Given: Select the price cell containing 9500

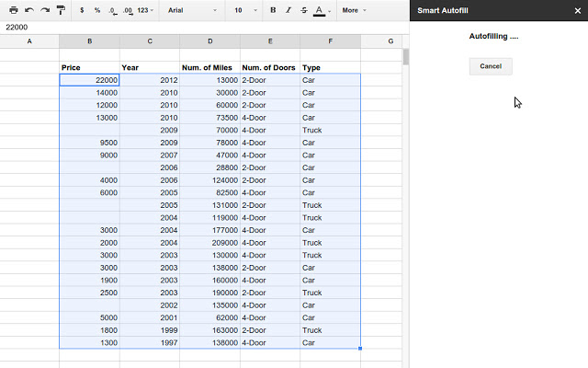Looking at the screenshot, I should coord(90,143).
